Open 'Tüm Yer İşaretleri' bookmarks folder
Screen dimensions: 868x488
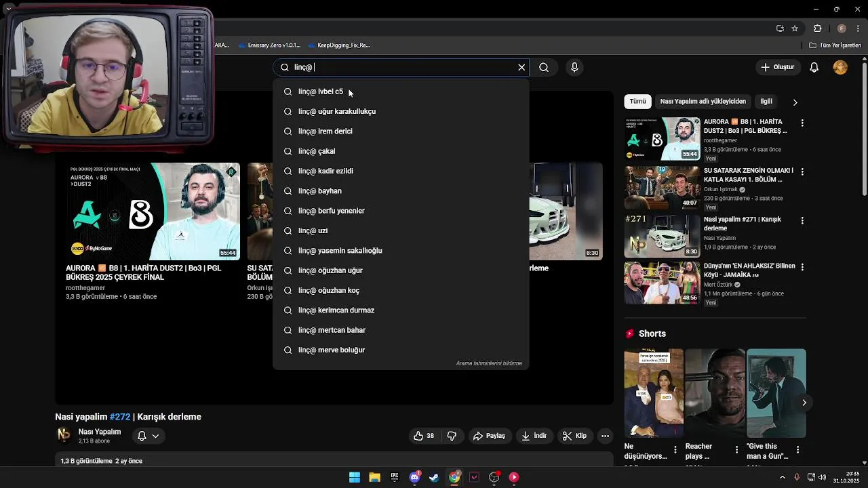[x=835, y=45]
